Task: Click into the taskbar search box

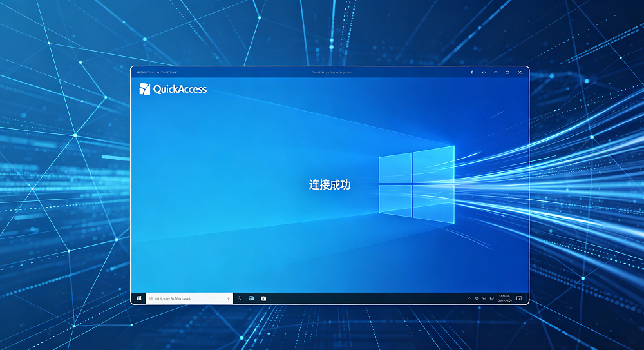Action: (x=189, y=298)
